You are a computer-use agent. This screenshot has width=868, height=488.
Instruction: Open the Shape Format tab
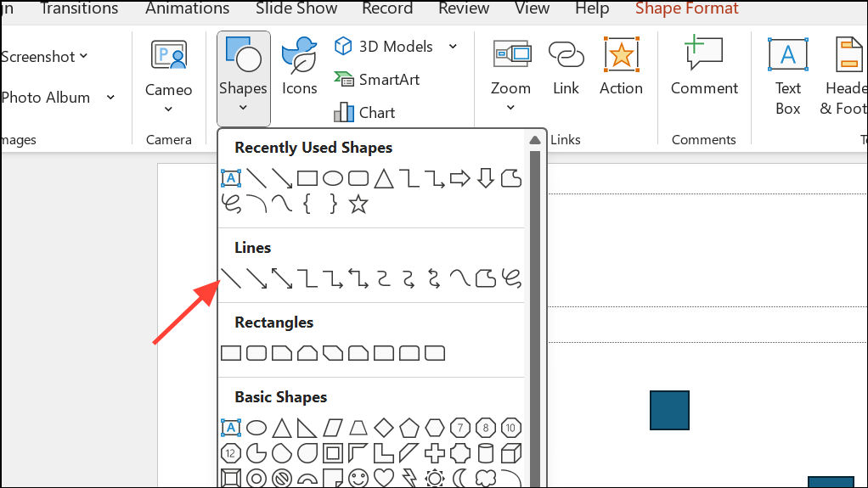tap(686, 9)
